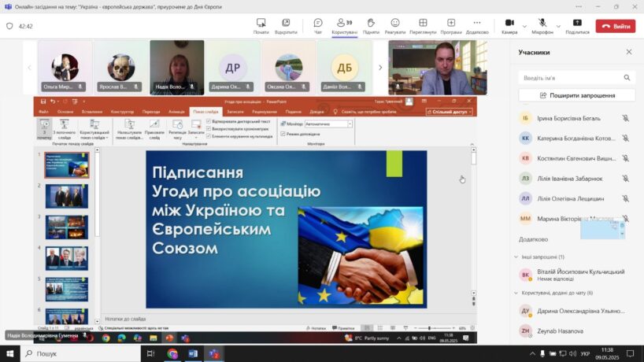Collapse the Інші запрошені section

pos(514,257)
